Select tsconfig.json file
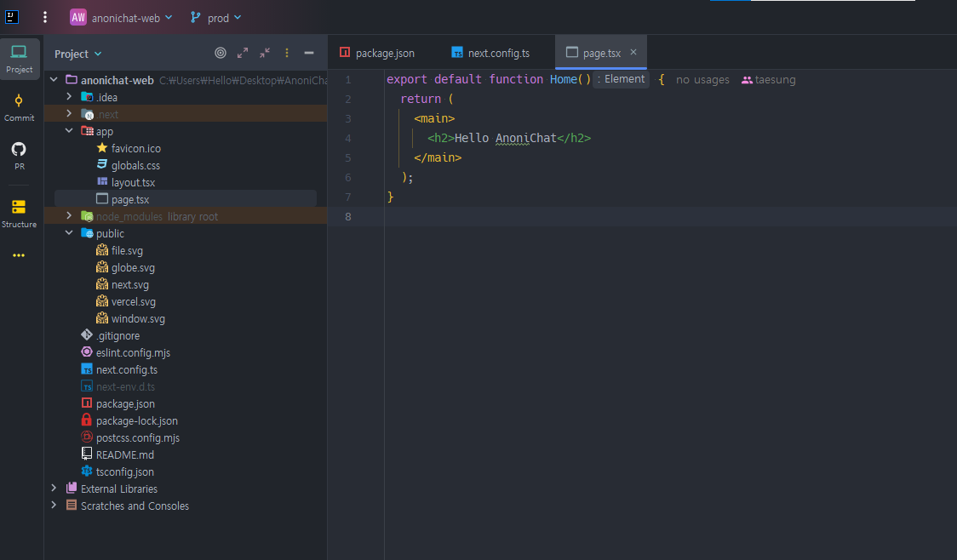The image size is (957, 560). [117, 472]
